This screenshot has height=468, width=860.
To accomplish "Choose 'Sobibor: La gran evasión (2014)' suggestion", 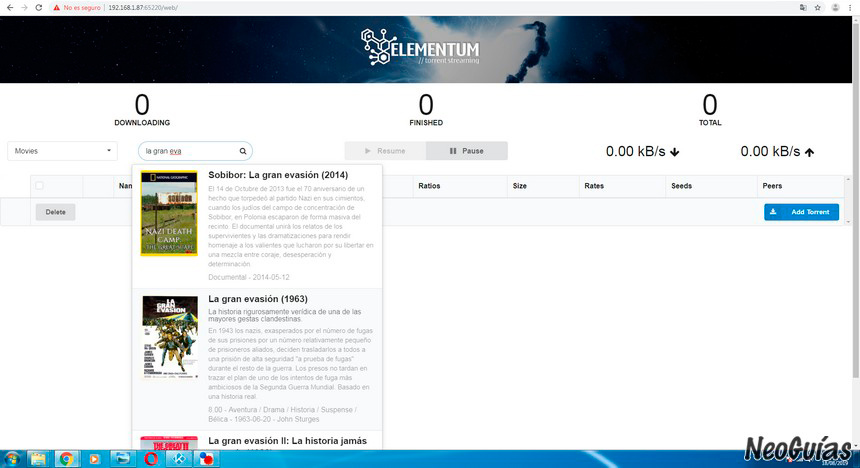I will click(278, 175).
